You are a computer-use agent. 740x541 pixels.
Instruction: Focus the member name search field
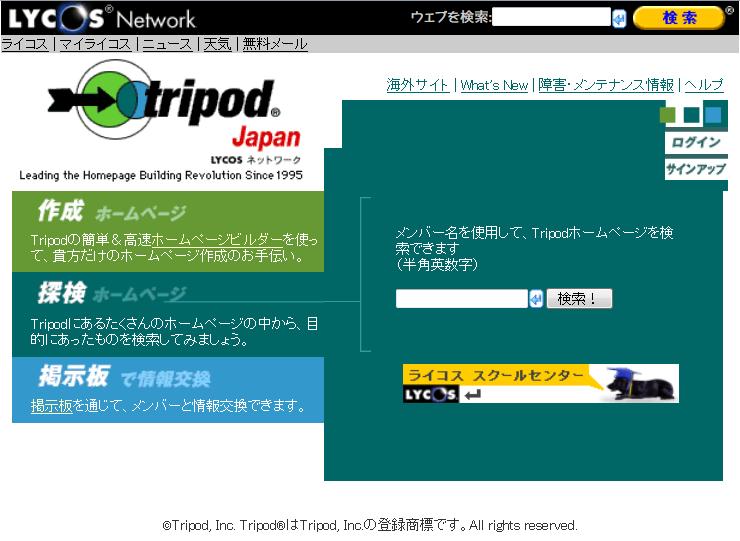[461, 299]
